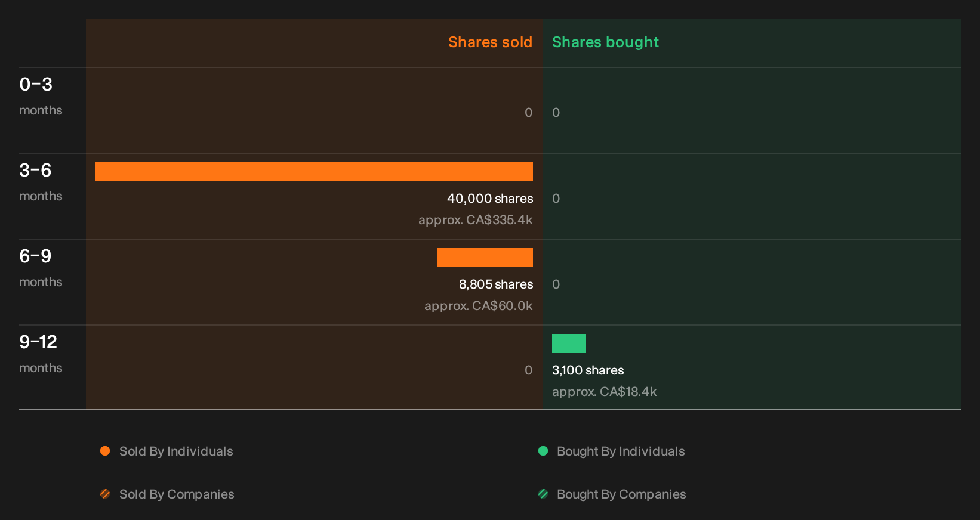Image resolution: width=980 pixels, height=520 pixels.
Task: Toggle the Sold By Individuals legend label
Action: point(176,451)
